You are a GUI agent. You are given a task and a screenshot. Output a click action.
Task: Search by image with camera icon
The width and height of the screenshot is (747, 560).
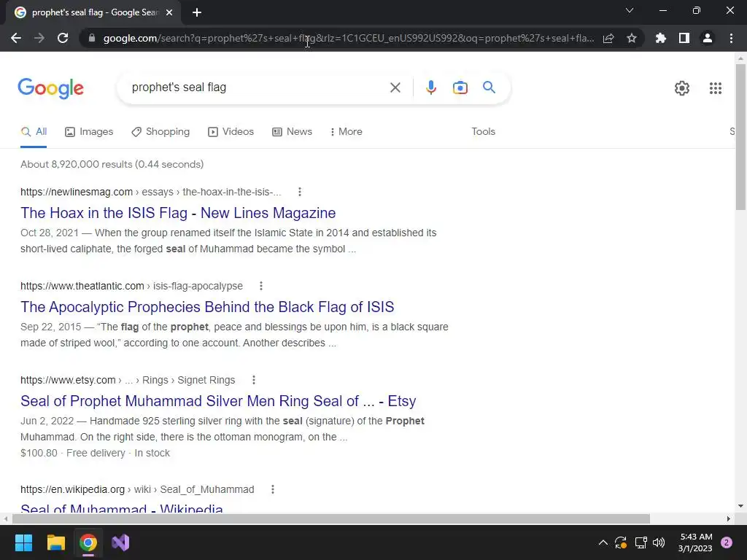pyautogui.click(x=460, y=87)
